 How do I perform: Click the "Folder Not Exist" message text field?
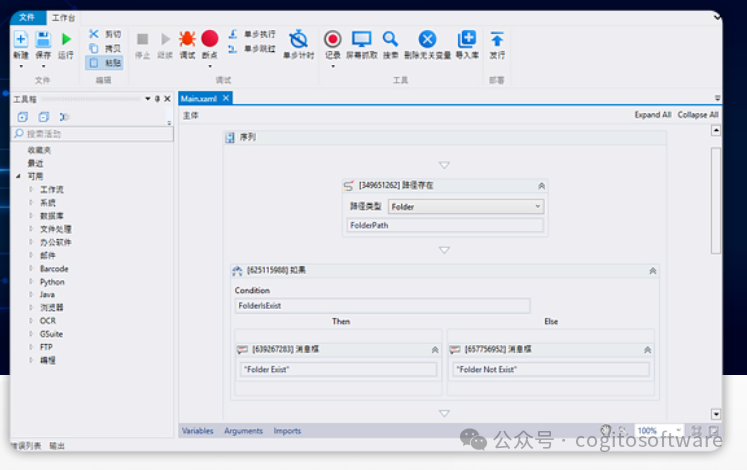[x=551, y=370]
